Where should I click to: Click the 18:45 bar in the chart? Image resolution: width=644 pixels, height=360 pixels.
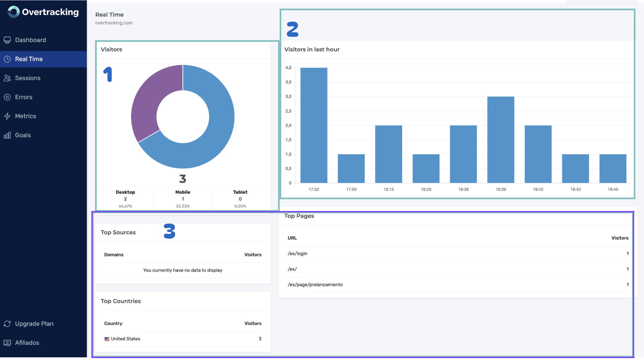(x=613, y=168)
